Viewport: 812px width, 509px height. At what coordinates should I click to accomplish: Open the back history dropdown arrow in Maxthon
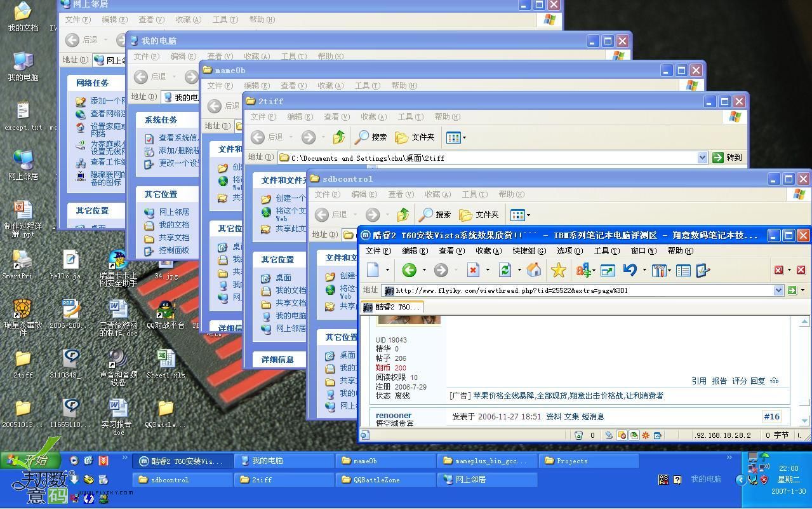point(423,270)
